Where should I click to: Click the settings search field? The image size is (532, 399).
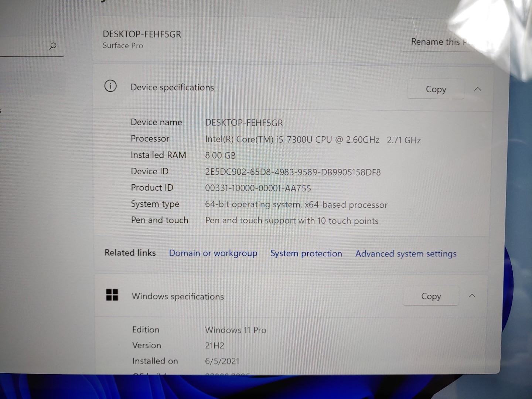tap(31, 46)
